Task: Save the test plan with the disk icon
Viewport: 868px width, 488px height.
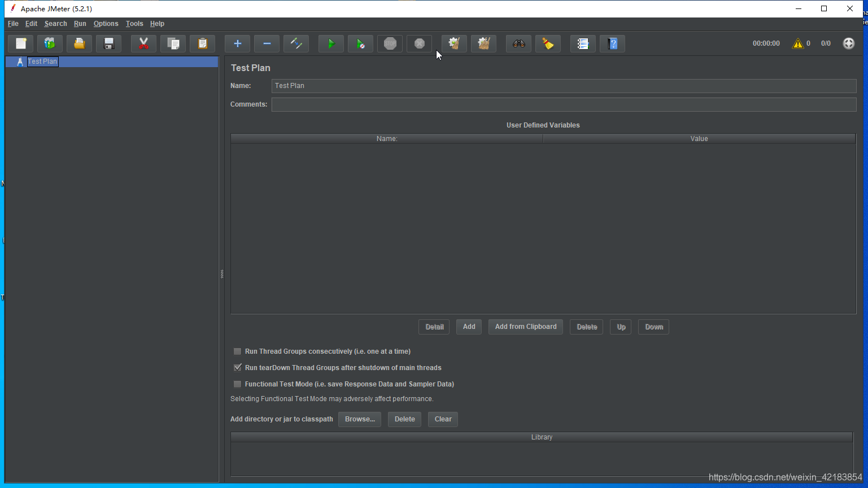Action: pyautogui.click(x=109, y=43)
